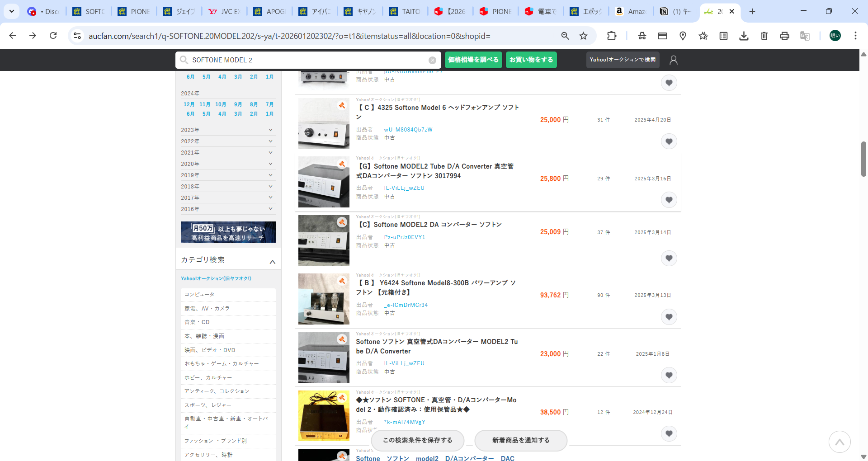Open the site info icon beside the URL
The width and height of the screenshot is (868, 461).
[77, 36]
